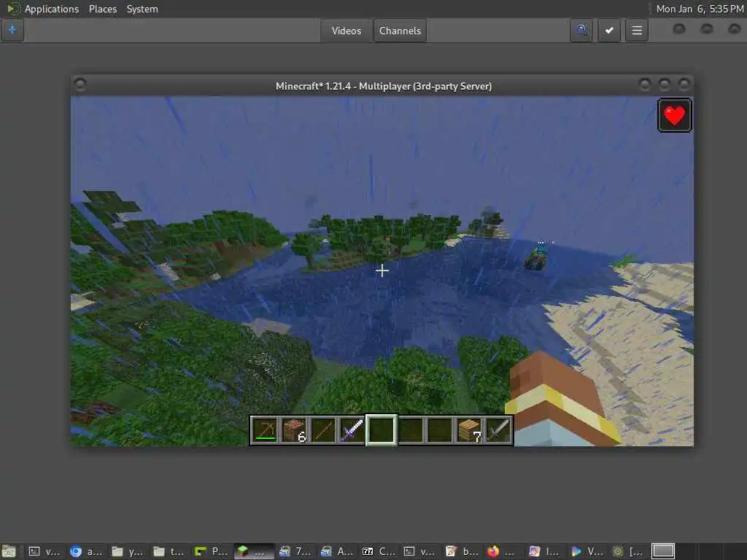Switch to the Channels tab
This screenshot has height=560, width=747.
click(400, 31)
